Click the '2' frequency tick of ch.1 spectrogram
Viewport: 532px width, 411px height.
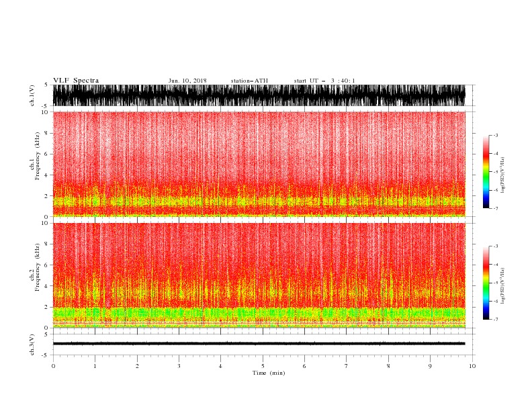46,196
